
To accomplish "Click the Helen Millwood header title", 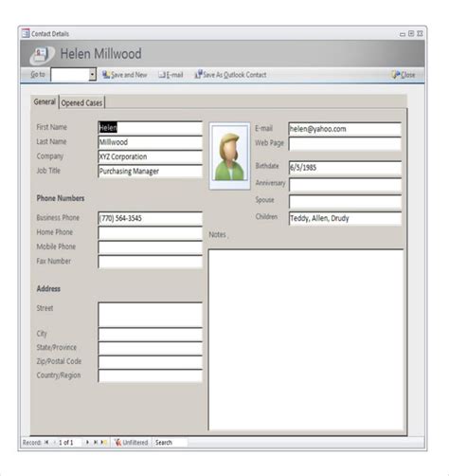I will 100,54.
